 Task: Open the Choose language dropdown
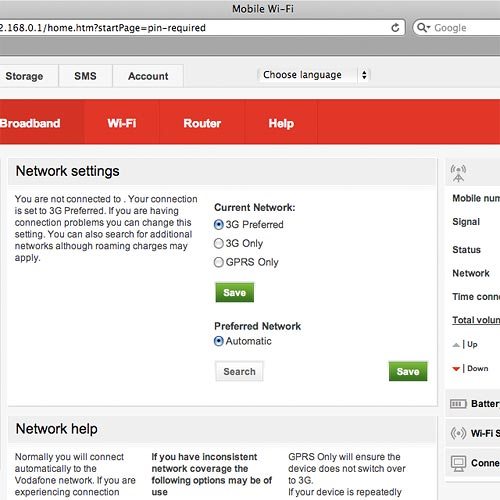(x=314, y=75)
